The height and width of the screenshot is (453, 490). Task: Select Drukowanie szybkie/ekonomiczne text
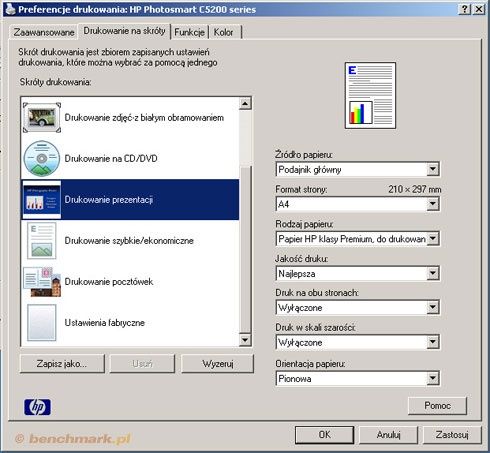click(x=129, y=241)
